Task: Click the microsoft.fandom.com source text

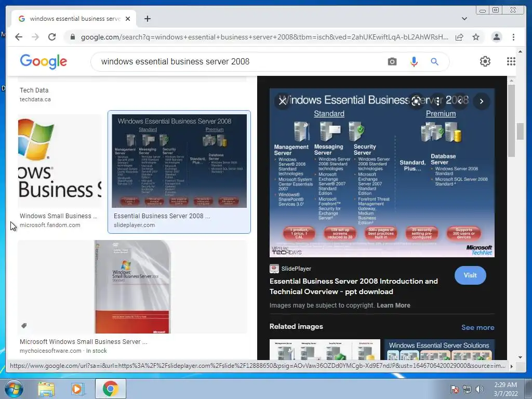Action: (x=50, y=225)
